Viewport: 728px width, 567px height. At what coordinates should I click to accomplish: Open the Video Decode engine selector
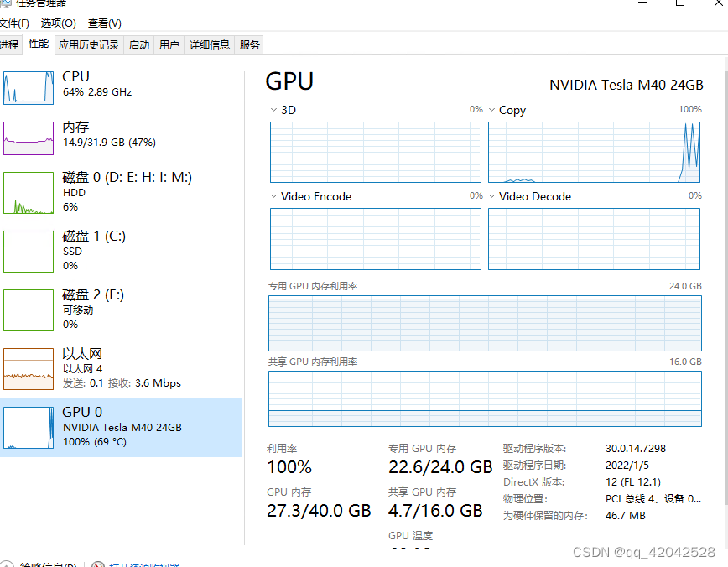point(492,196)
